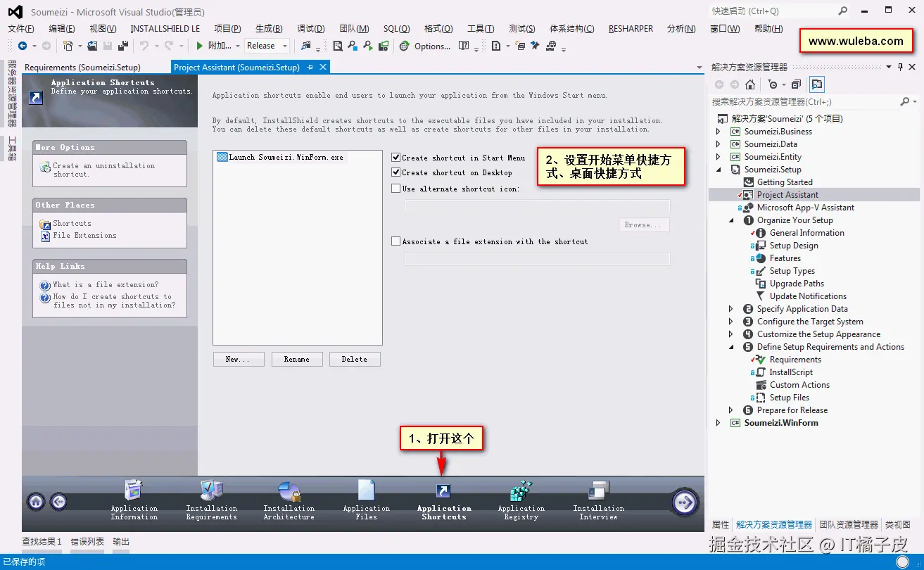The width and height of the screenshot is (924, 570).
Task: Expand the Soumeizi.Business project node
Action: [718, 131]
